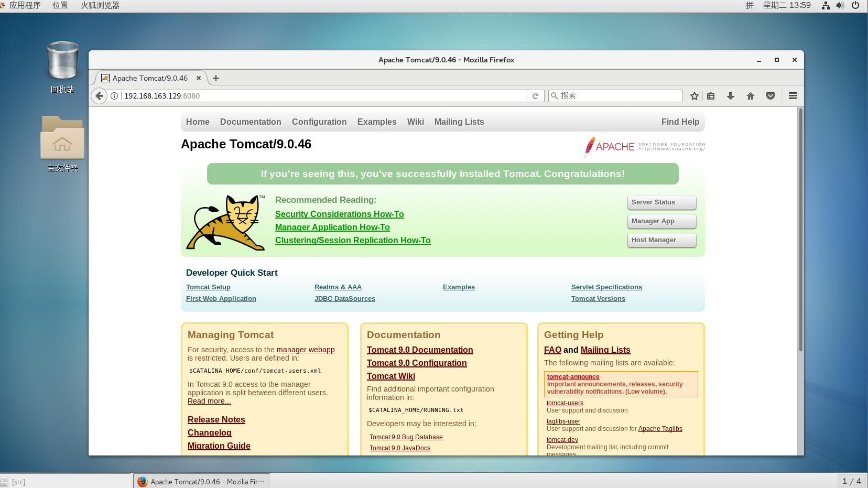Open Manager Application How-To link
The width and height of the screenshot is (868, 488).
[x=332, y=227]
